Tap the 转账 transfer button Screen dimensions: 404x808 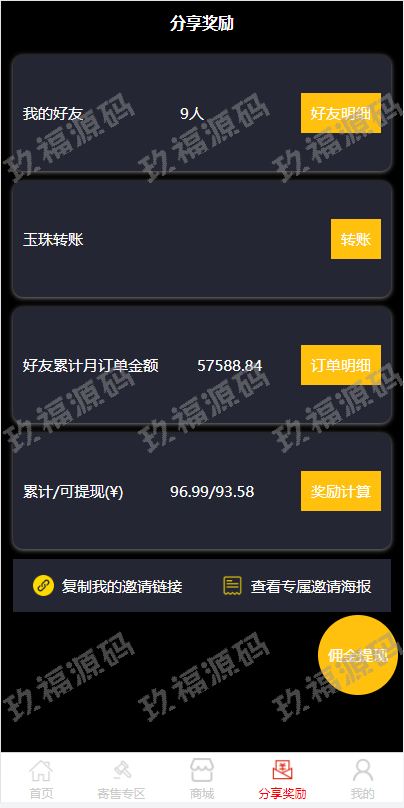coord(356,239)
